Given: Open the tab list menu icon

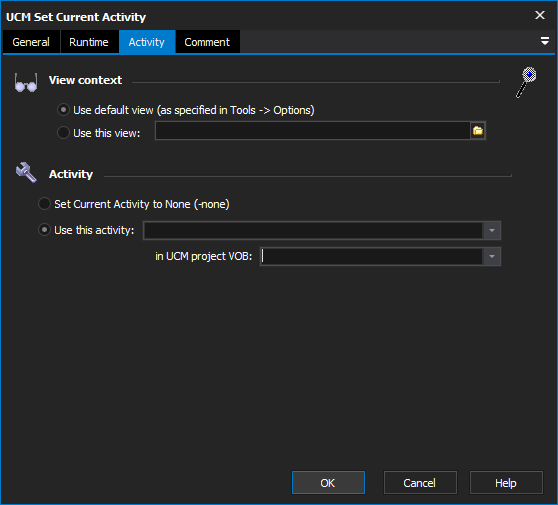Looking at the screenshot, I should pos(544,41).
